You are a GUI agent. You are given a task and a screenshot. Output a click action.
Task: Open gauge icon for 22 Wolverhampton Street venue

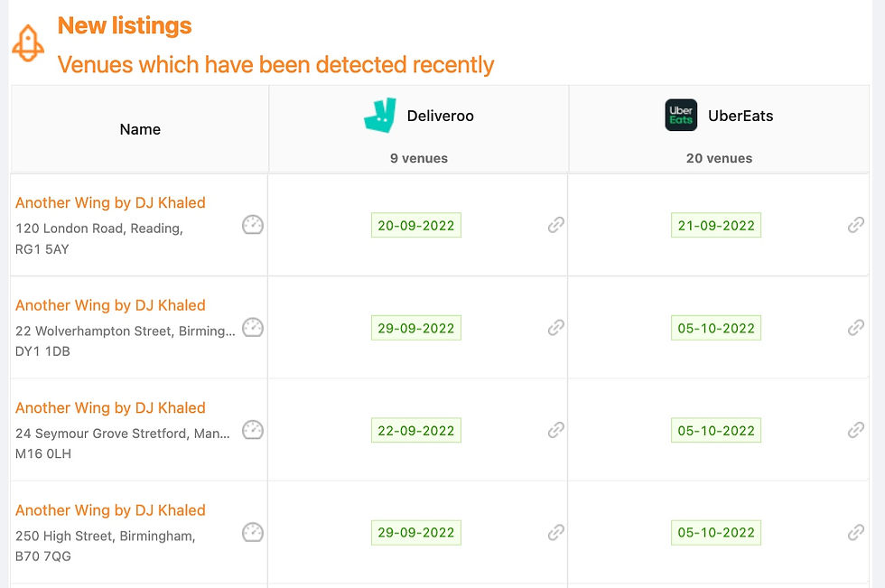point(253,327)
